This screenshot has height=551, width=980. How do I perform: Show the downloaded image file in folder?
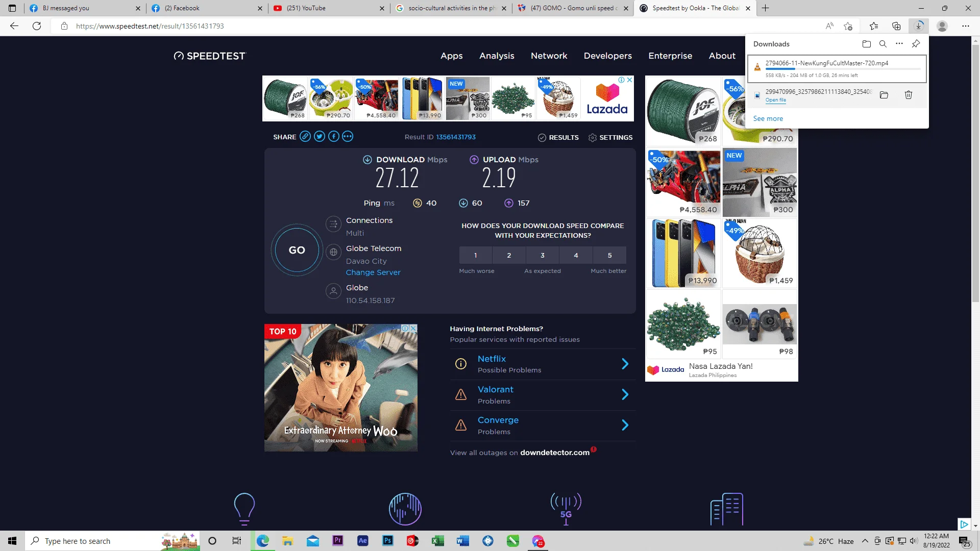coord(884,95)
